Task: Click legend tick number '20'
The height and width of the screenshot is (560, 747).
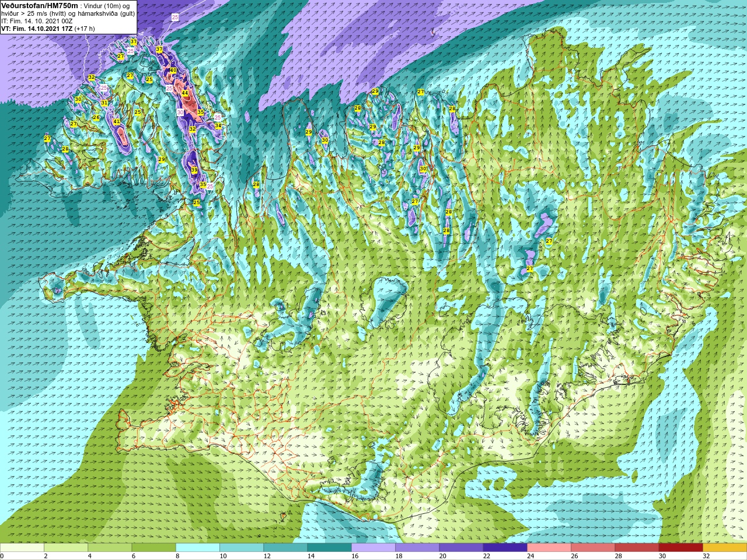Action: pyautogui.click(x=443, y=556)
